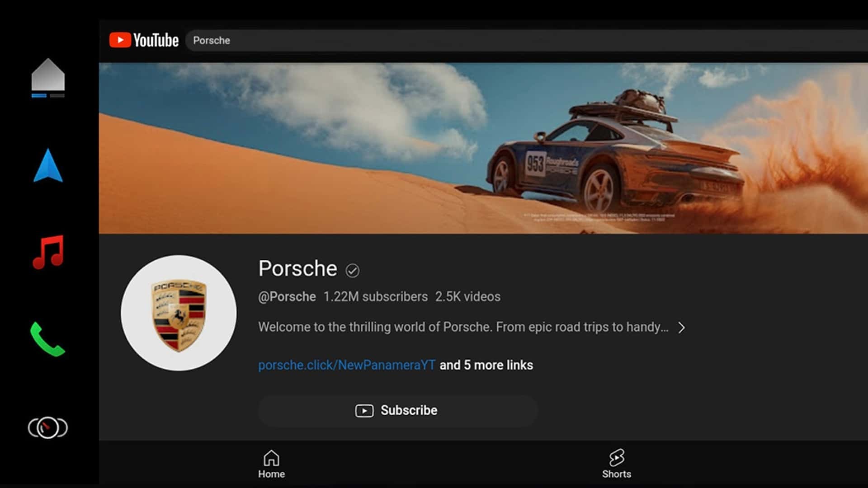Open the car home screen icon
Image resolution: width=868 pixels, height=488 pixels.
(x=48, y=77)
